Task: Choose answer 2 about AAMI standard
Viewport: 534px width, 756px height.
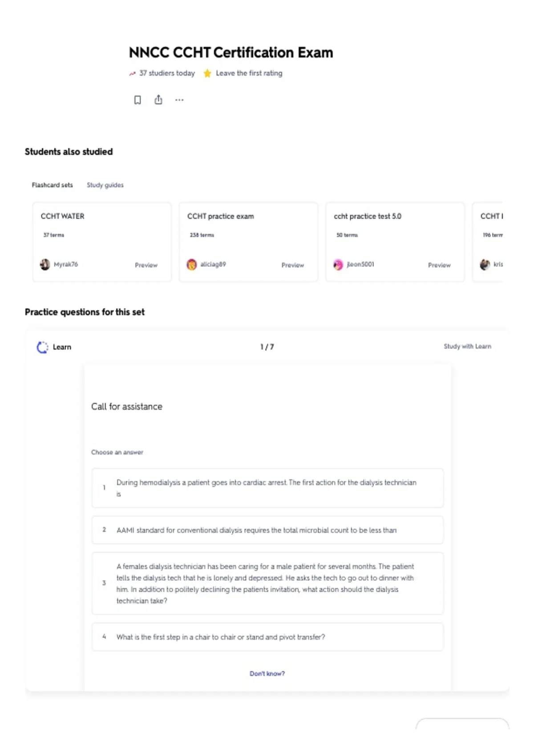Action: [x=267, y=530]
